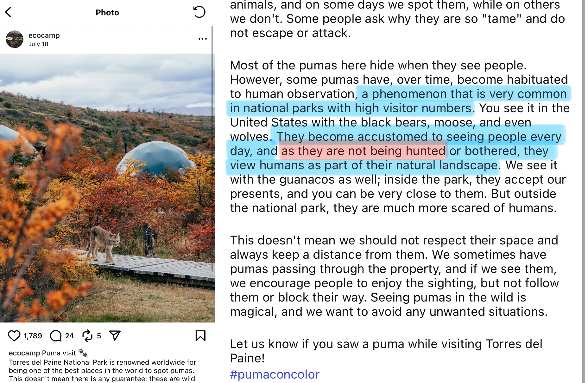Tap the ecocamp name in the caption

coord(24,353)
